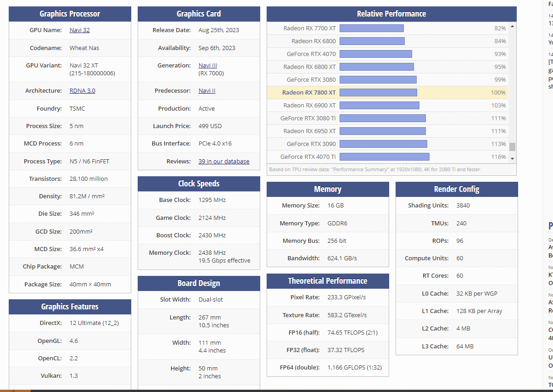Screen dimensions: 553x392
Task: Open the Navi III generation link
Action: [207, 66]
